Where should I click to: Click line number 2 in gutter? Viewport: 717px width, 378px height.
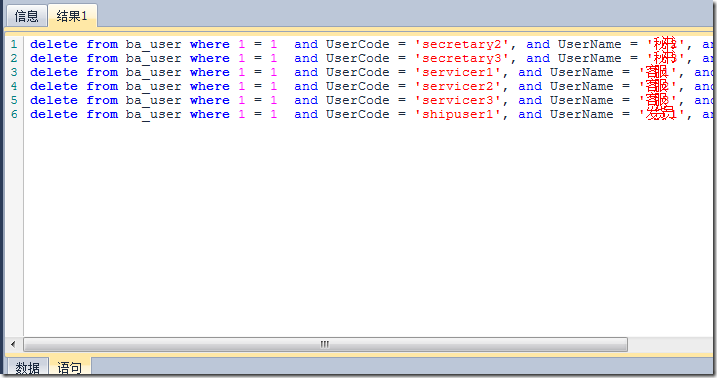[x=14, y=59]
